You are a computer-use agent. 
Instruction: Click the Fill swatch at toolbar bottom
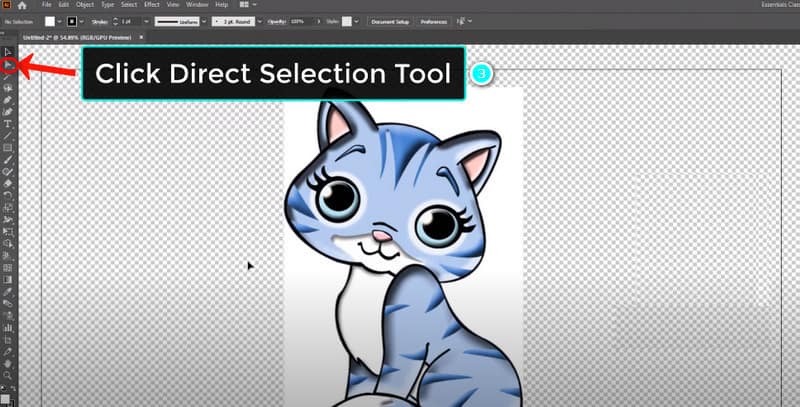5,398
